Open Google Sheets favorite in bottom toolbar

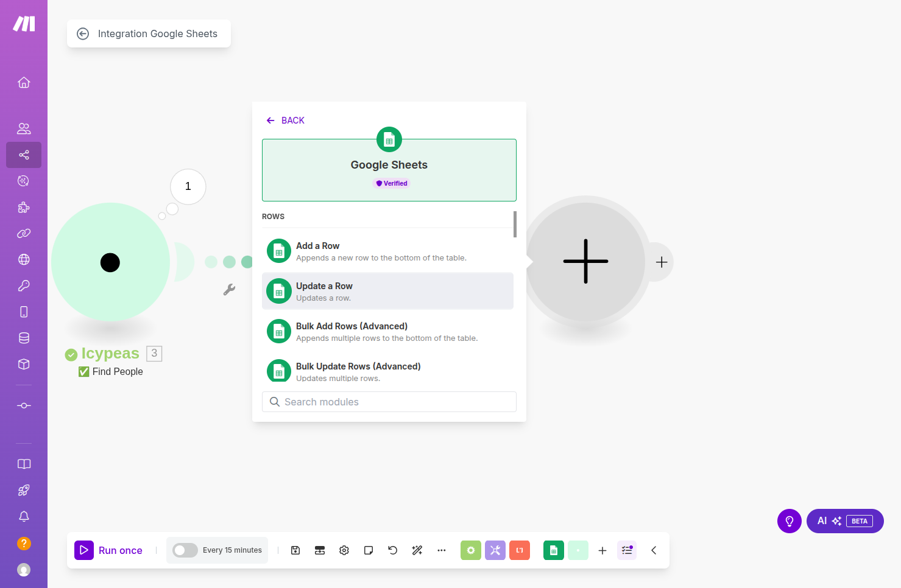(554, 550)
